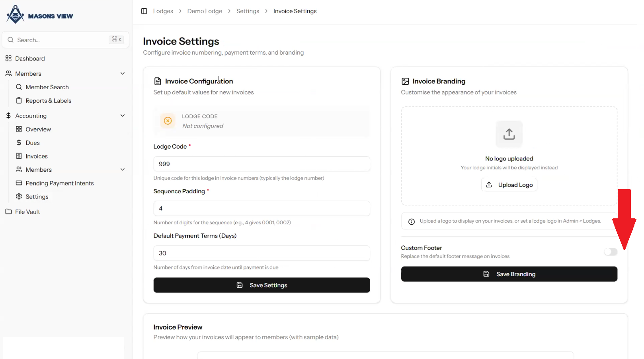The height and width of the screenshot is (359, 644).
Task: Expand the Accounting Members submenu chevron
Action: point(123,170)
